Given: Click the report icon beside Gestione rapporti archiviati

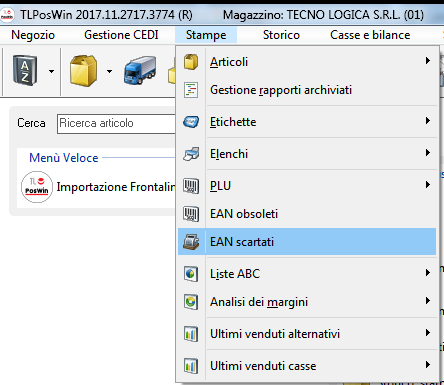Looking at the screenshot, I should tap(191, 90).
